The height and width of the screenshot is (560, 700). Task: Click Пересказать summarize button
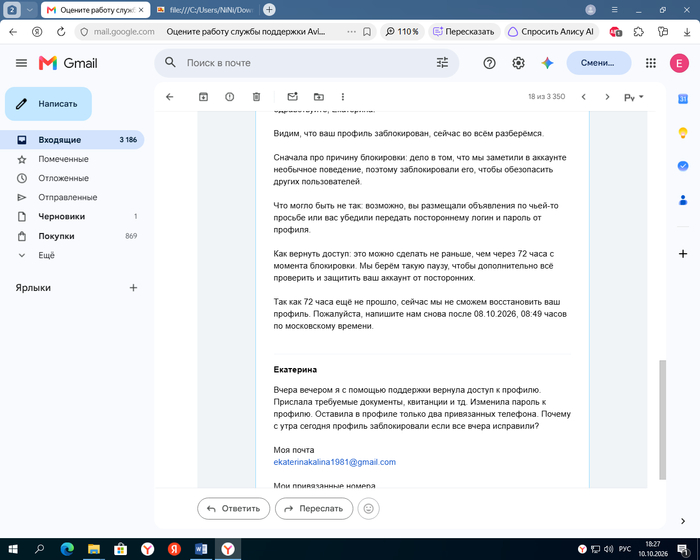pos(464,32)
